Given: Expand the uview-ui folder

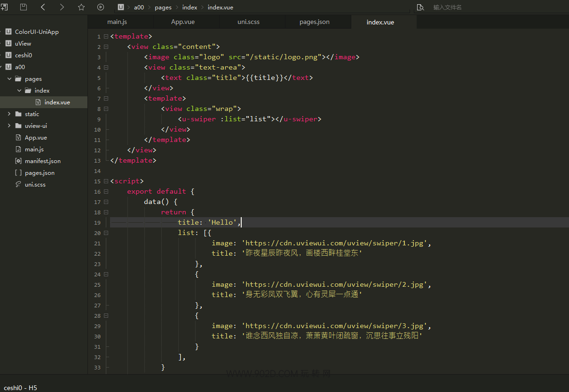Looking at the screenshot, I should pyautogui.click(x=9, y=125).
